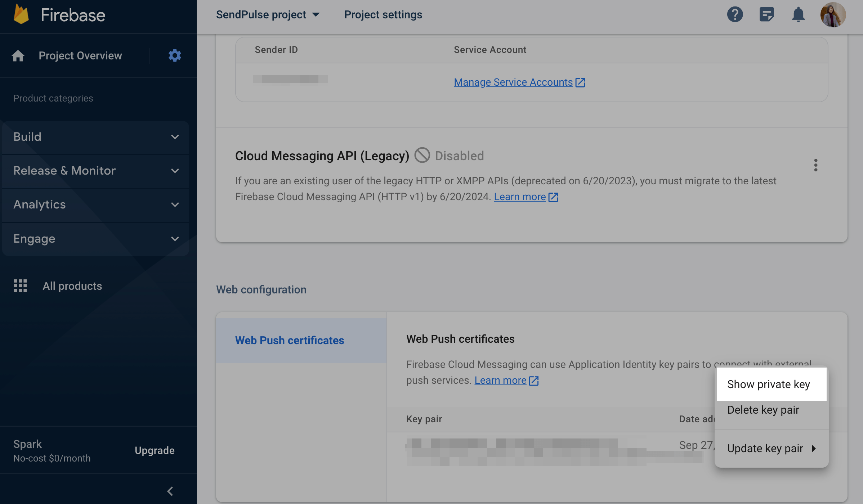The width and height of the screenshot is (863, 504).
Task: Expand the Engage category
Action: click(95, 239)
